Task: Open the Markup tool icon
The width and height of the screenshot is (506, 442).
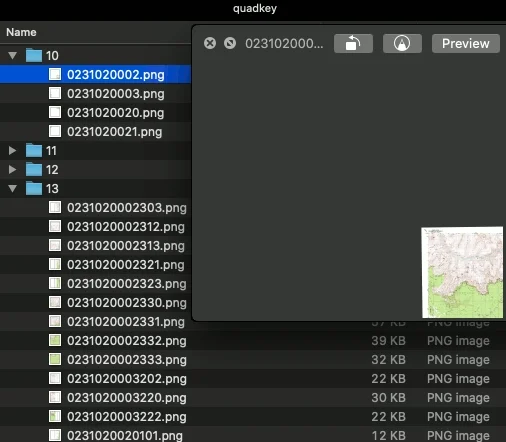Action: [402, 43]
